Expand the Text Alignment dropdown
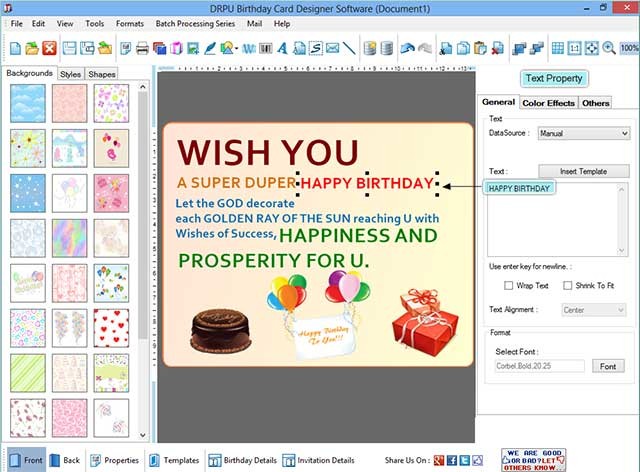 tap(593, 310)
